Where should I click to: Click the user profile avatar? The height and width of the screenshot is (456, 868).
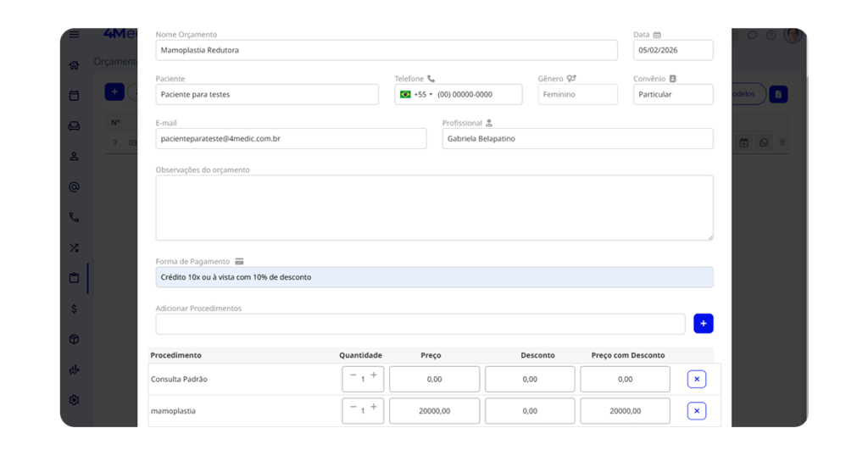tap(793, 36)
